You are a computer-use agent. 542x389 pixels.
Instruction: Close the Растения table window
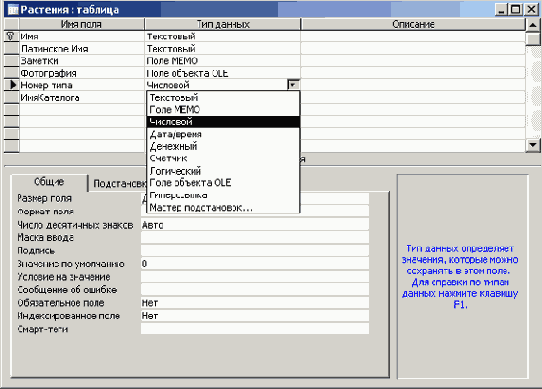tap(531, 9)
